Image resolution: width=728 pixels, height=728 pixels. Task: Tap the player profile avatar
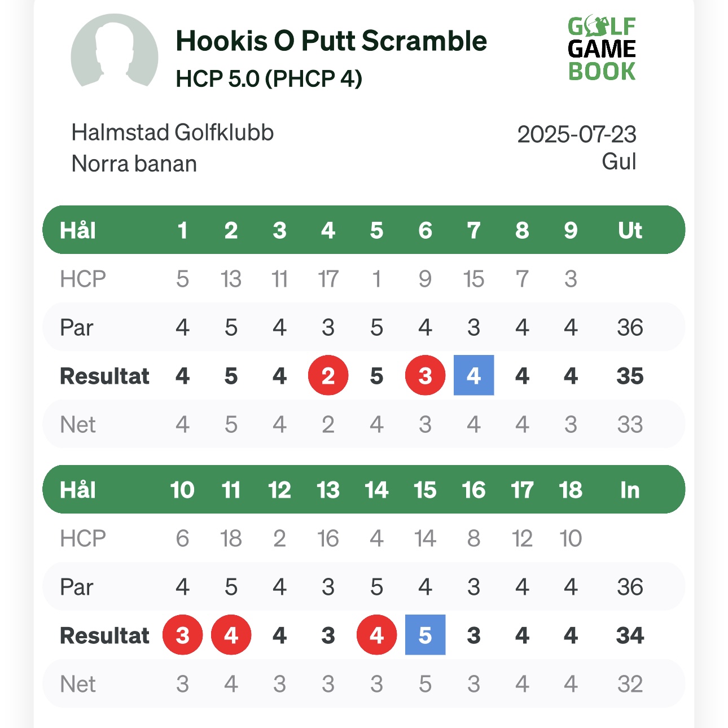click(x=115, y=52)
